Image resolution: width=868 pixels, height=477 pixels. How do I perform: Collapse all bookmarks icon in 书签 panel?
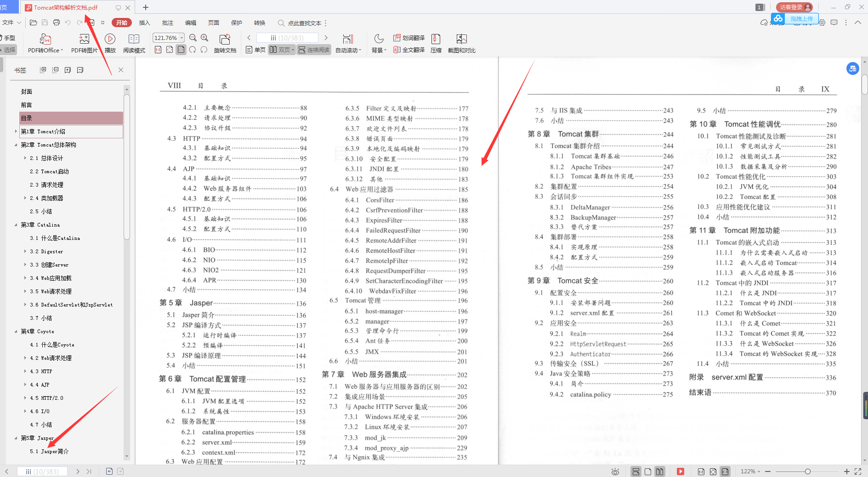coord(55,70)
